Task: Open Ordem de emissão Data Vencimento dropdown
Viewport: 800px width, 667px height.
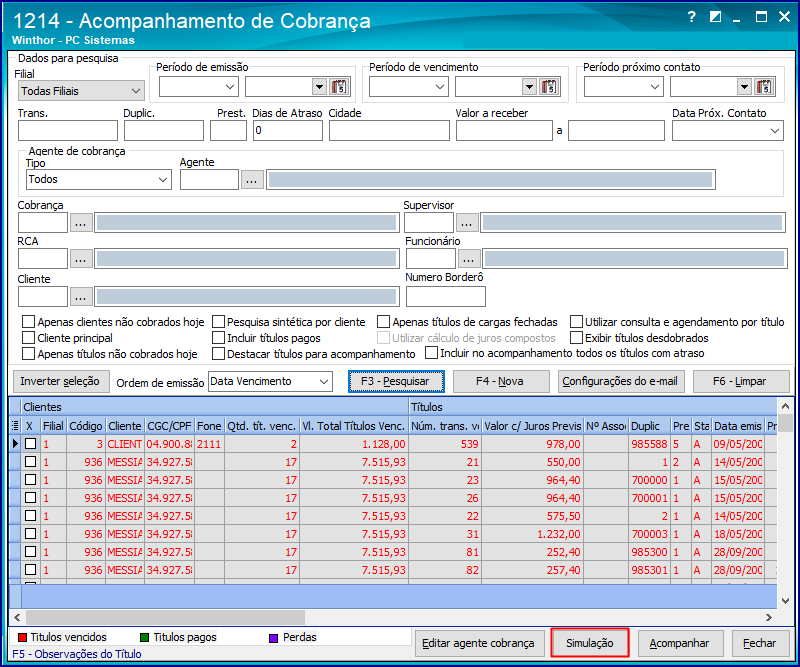Action: pos(270,382)
